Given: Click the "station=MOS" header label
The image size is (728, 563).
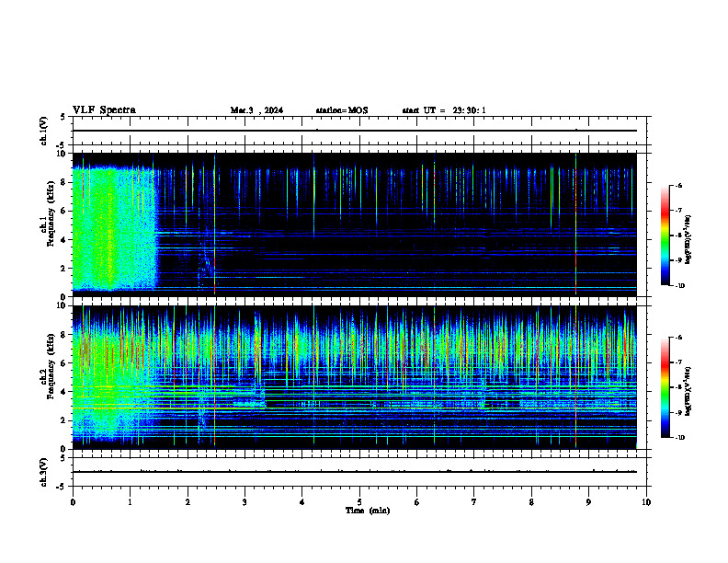Looking at the screenshot, I should tap(342, 110).
